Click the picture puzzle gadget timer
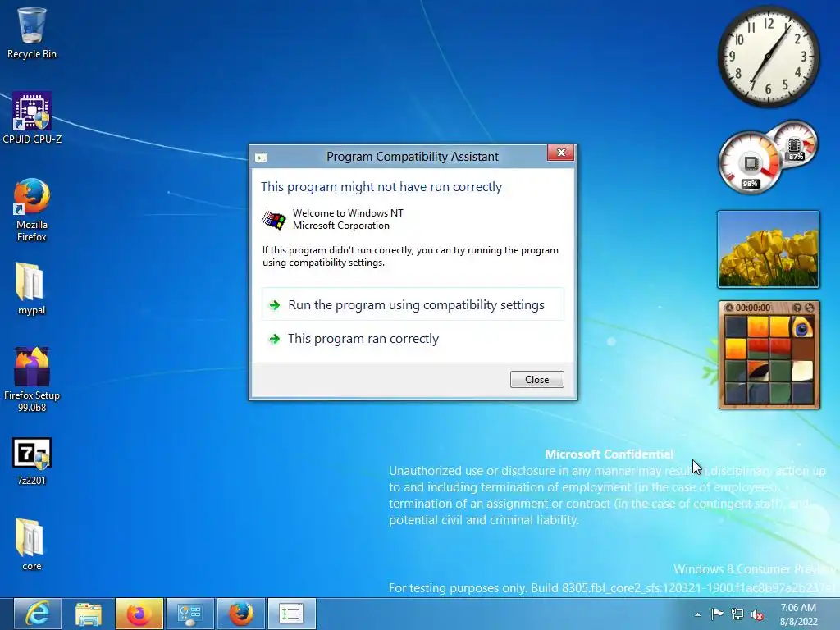The height and width of the screenshot is (630, 840). (x=753, y=308)
